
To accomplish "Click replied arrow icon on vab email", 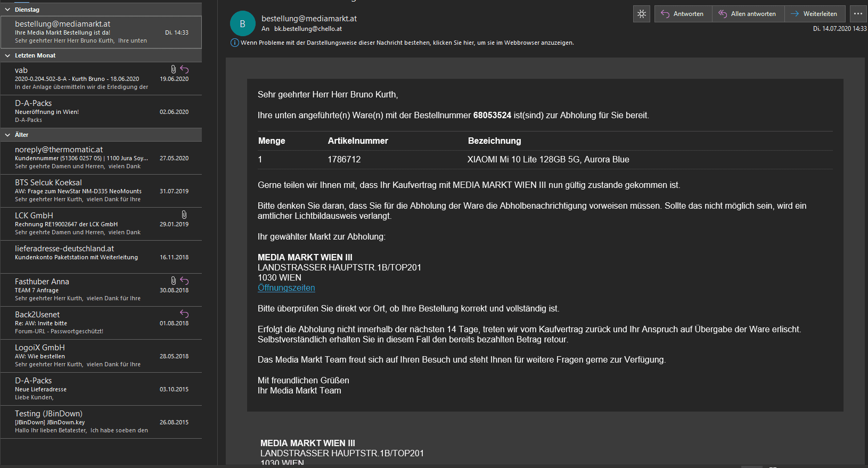I will [184, 69].
